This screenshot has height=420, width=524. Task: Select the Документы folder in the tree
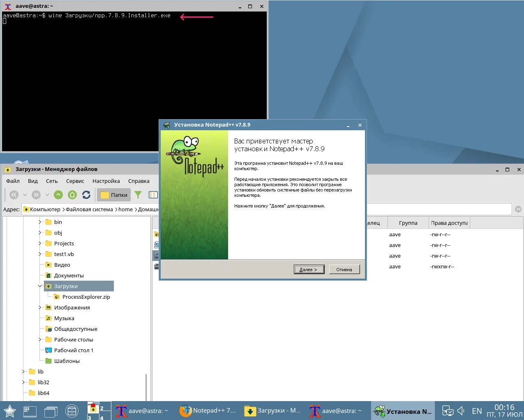[64, 275]
